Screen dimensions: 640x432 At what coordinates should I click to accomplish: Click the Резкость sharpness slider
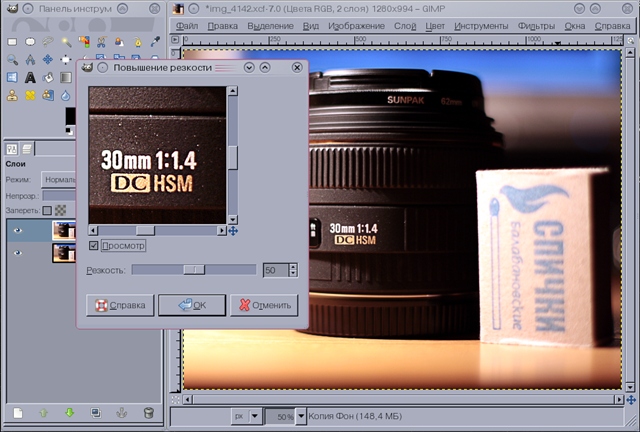193,269
